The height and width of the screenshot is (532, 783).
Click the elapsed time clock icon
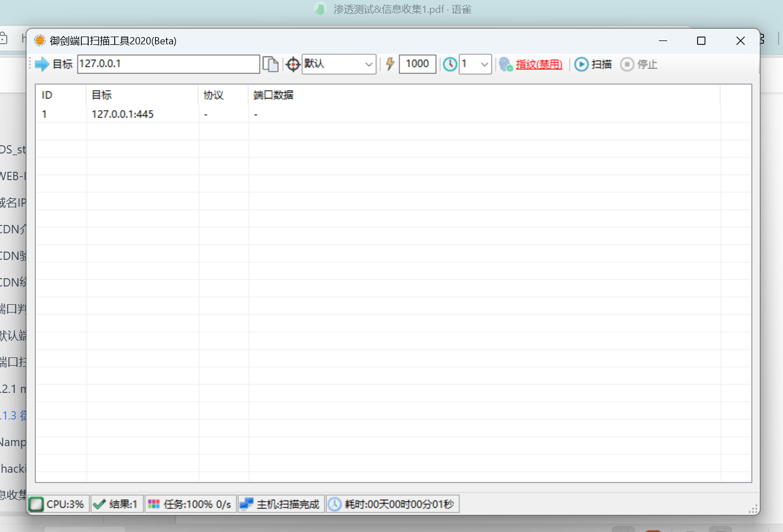point(335,504)
